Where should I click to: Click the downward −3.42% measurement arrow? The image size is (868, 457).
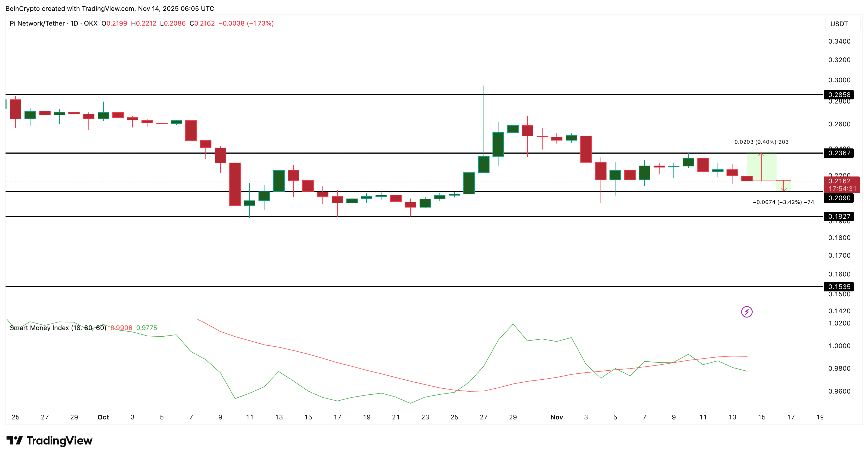[783, 186]
